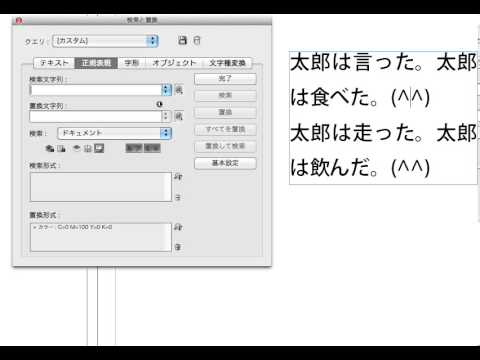Switch to the テキスト tab
The image size is (480, 360).
coord(54,63)
